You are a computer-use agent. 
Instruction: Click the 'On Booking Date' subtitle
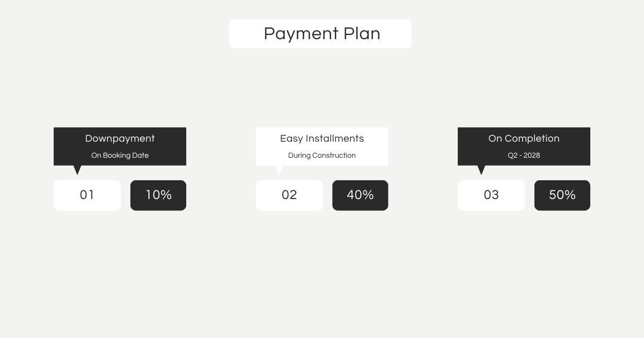[120, 156]
